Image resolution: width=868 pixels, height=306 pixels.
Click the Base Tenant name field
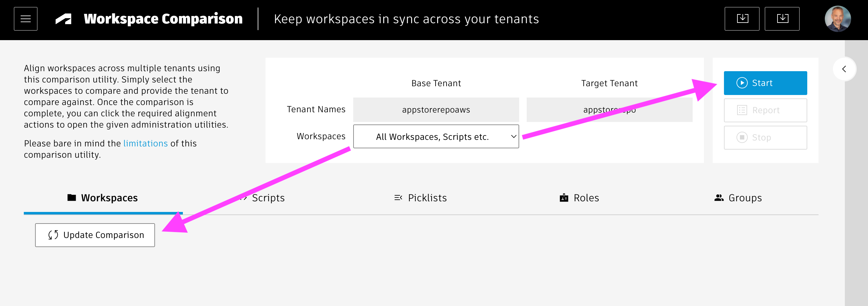436,110
